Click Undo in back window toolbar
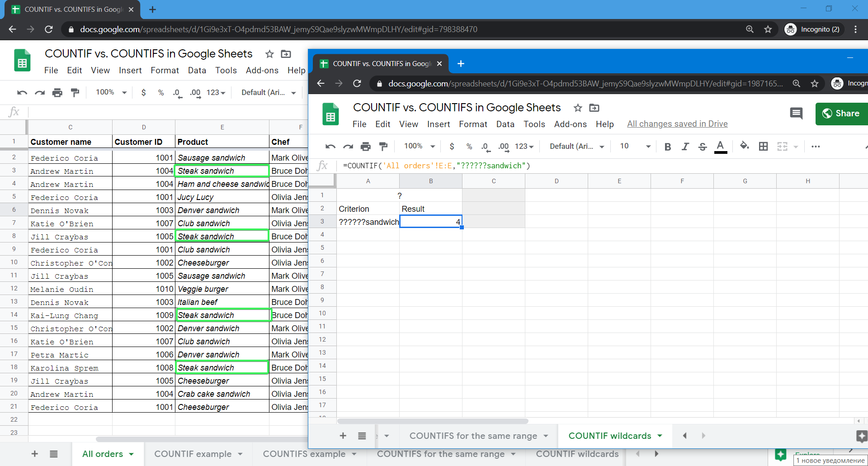Image resolution: width=868 pixels, height=466 pixels. (x=22, y=92)
